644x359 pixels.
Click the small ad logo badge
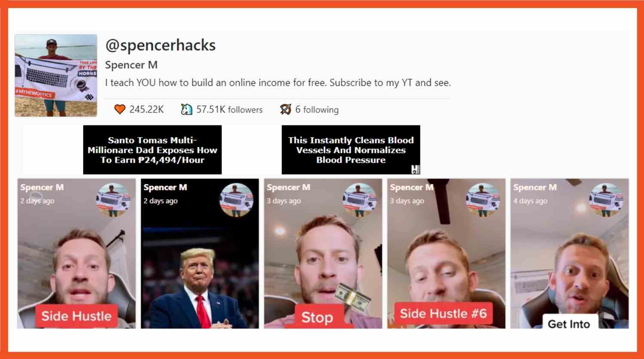click(415, 169)
